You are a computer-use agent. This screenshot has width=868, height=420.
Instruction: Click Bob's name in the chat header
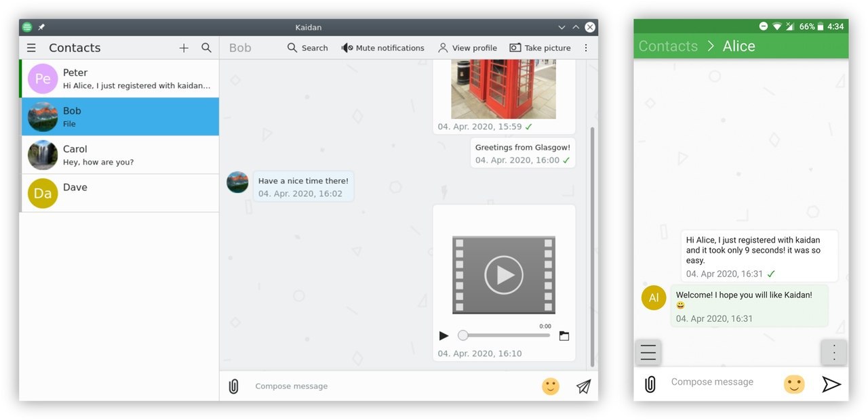(240, 48)
